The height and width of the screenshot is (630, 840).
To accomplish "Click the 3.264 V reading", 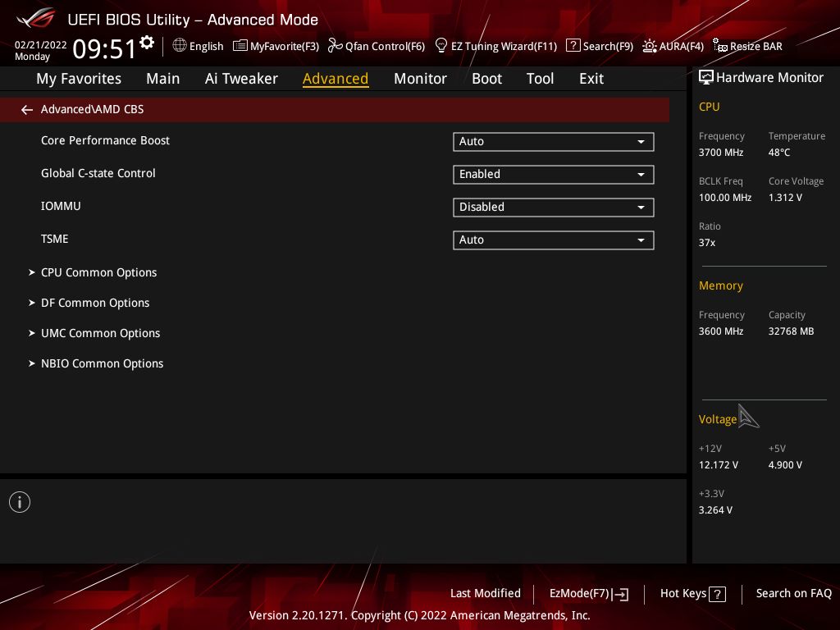I will click(x=715, y=510).
